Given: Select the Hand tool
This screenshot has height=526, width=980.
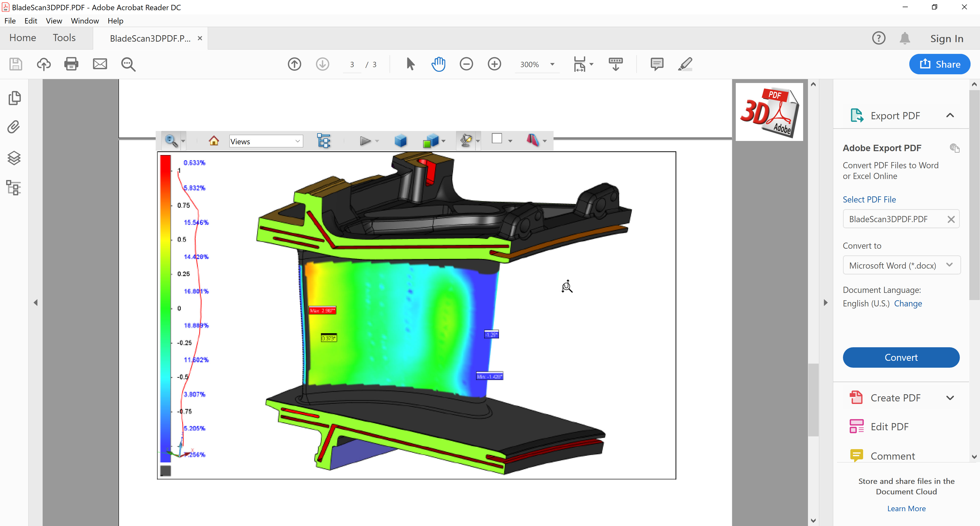Looking at the screenshot, I should [x=438, y=64].
